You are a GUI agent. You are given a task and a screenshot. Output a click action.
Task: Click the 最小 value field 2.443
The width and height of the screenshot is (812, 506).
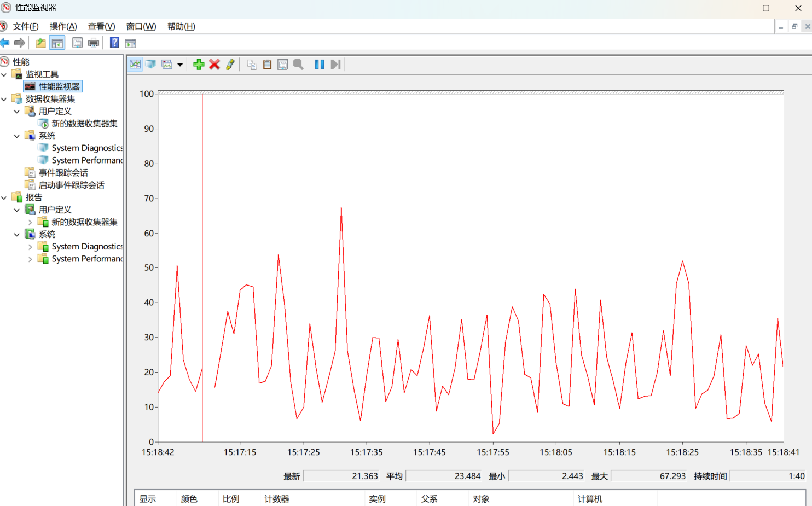pos(547,476)
